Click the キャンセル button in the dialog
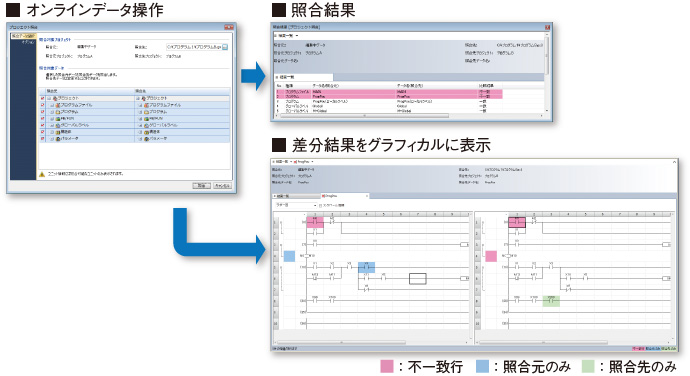 pos(222,186)
